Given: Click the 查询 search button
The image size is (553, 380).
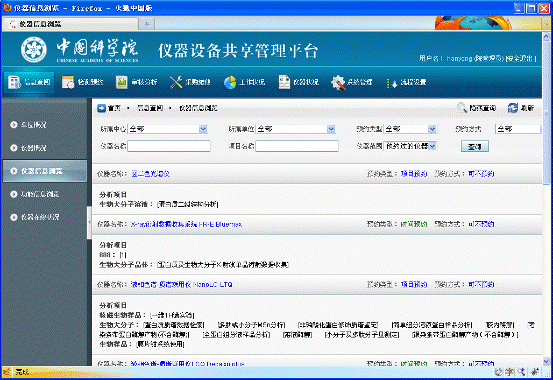Looking at the screenshot, I should (x=475, y=146).
